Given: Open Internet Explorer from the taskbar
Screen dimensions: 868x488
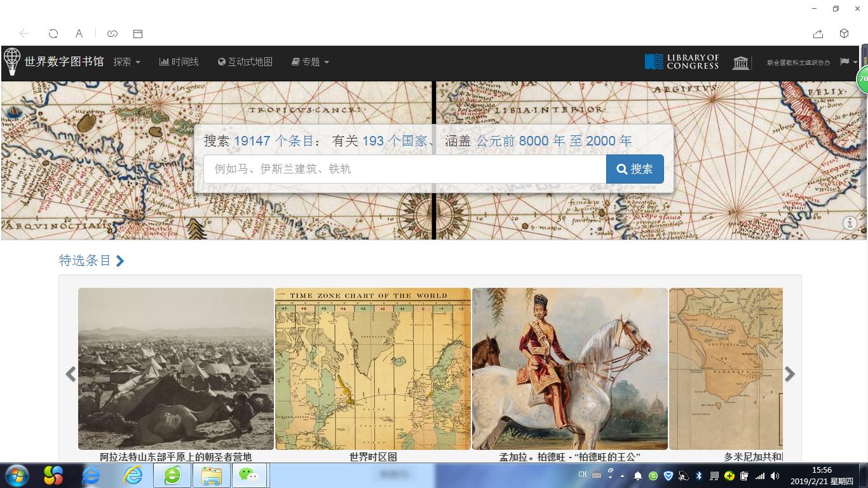Looking at the screenshot, I should pyautogui.click(x=133, y=475).
